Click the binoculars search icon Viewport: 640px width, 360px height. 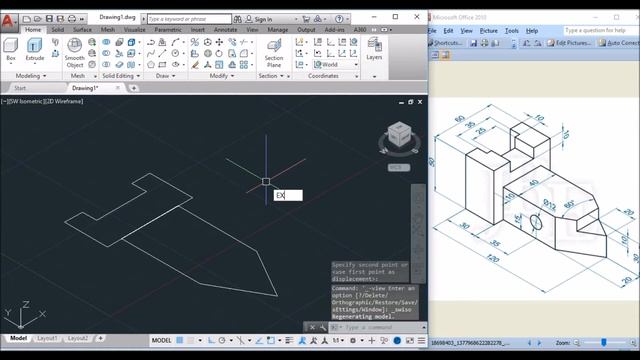pos(237,19)
